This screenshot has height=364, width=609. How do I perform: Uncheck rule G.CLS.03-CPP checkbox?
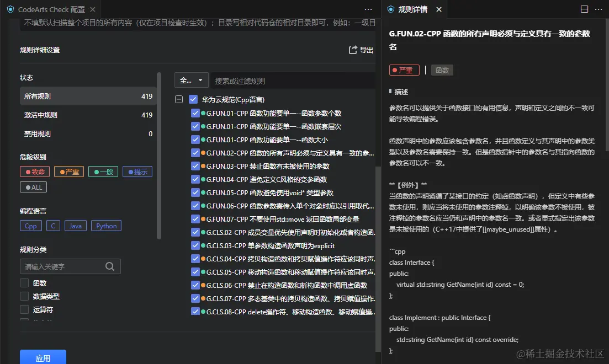(x=195, y=245)
